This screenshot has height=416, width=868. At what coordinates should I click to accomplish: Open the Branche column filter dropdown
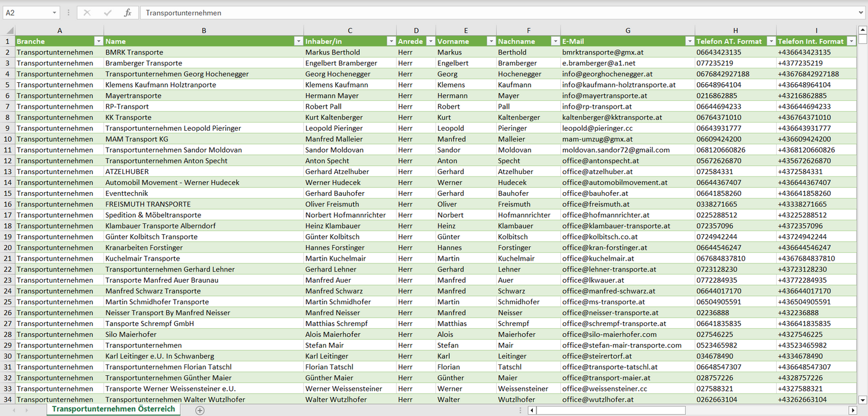click(x=99, y=41)
